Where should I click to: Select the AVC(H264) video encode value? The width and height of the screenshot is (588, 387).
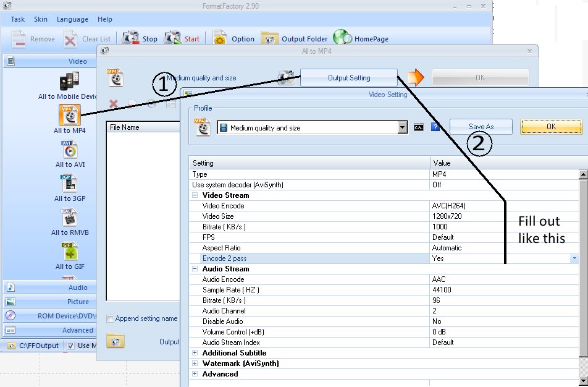[x=448, y=206]
